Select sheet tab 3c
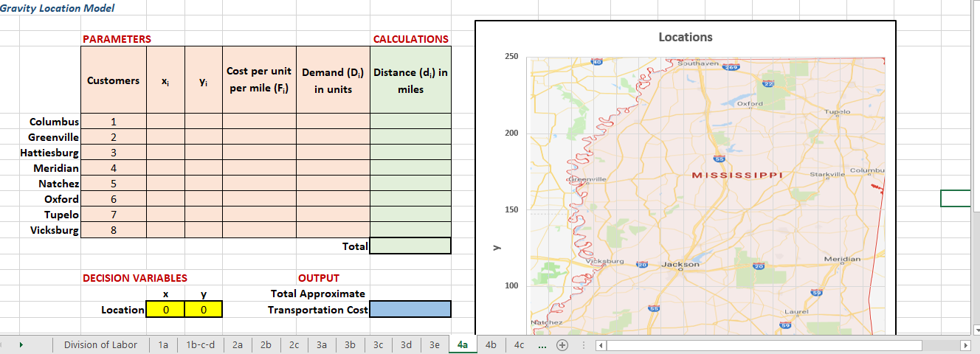Screen dimensions: 980x354 pos(378,344)
